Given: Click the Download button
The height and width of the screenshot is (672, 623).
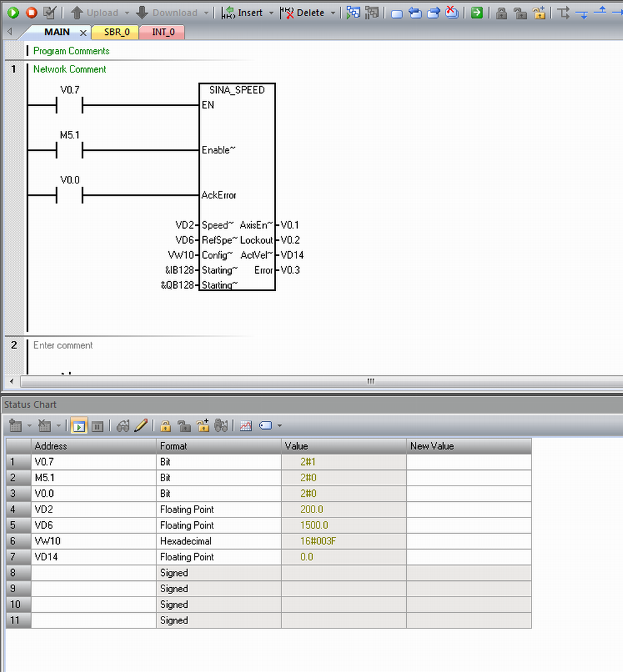Looking at the screenshot, I should point(166,12).
